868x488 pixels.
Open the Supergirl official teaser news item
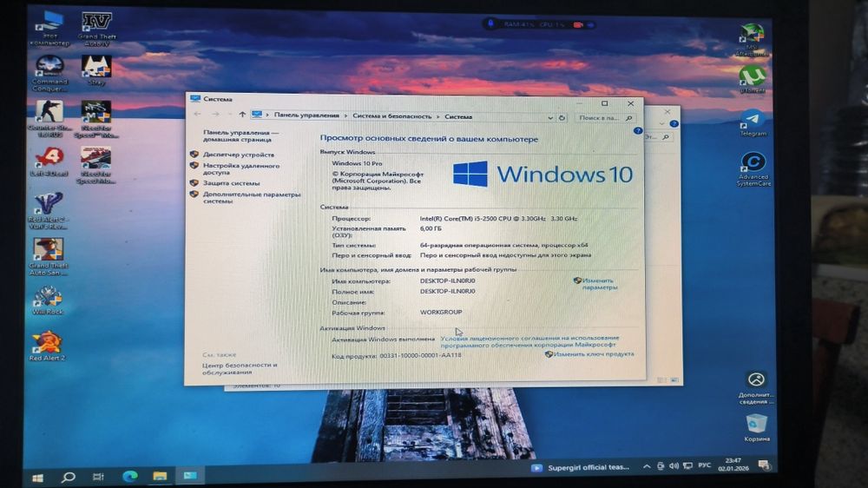(x=580, y=467)
